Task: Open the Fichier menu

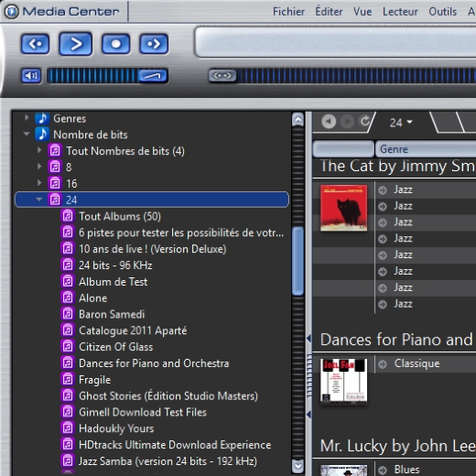Action: tap(288, 12)
